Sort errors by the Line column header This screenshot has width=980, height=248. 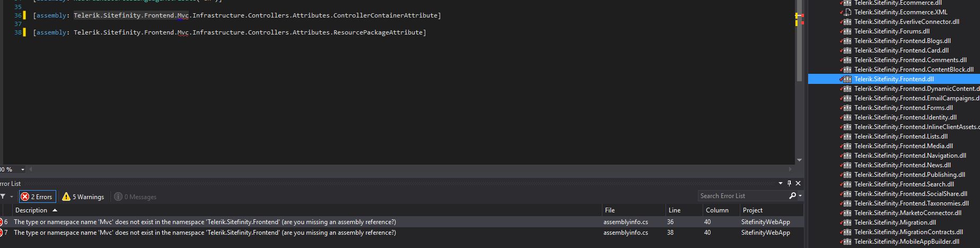click(674, 210)
